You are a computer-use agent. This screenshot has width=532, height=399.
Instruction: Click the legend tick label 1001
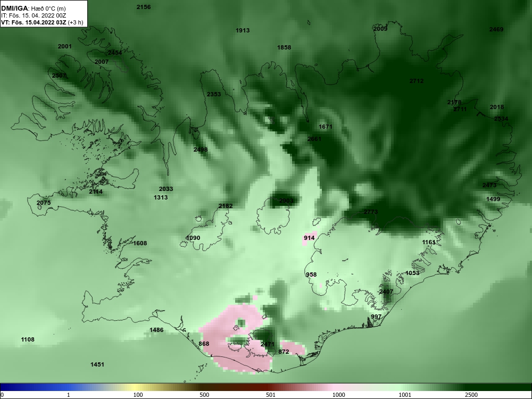[405, 395]
